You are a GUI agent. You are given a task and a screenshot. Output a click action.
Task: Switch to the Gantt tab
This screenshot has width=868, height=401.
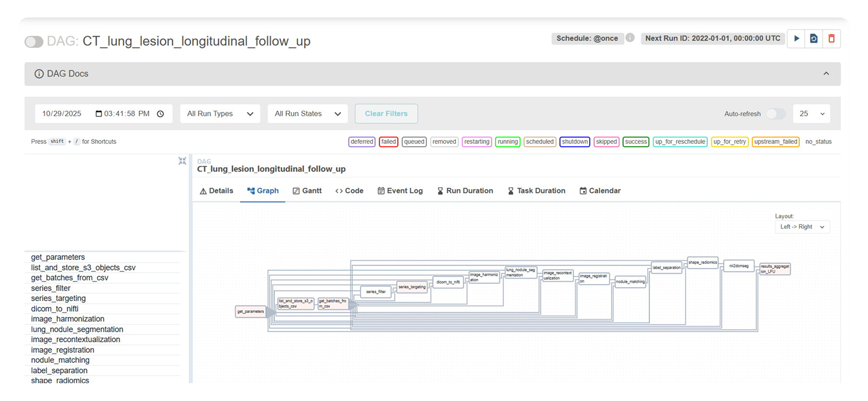[307, 191]
